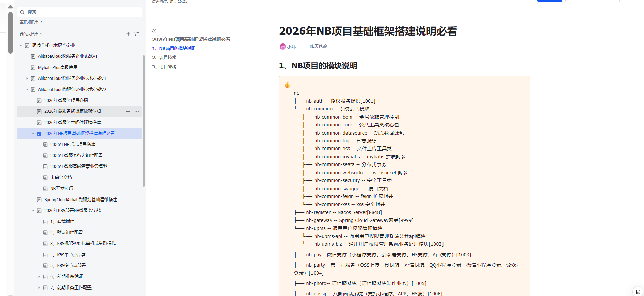Click author avatar next to 小坏
Viewport: 644px width, 296px height.
283,47
